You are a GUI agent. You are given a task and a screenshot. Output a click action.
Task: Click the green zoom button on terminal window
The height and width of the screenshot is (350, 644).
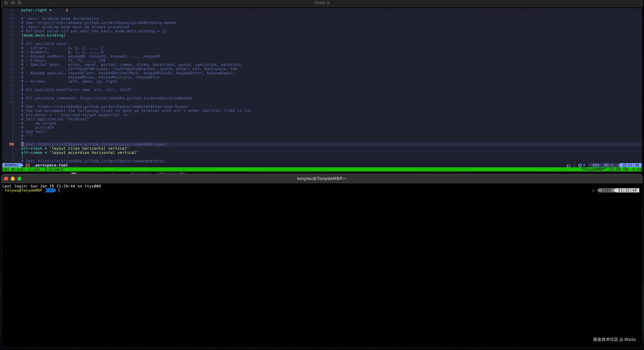pos(19,179)
